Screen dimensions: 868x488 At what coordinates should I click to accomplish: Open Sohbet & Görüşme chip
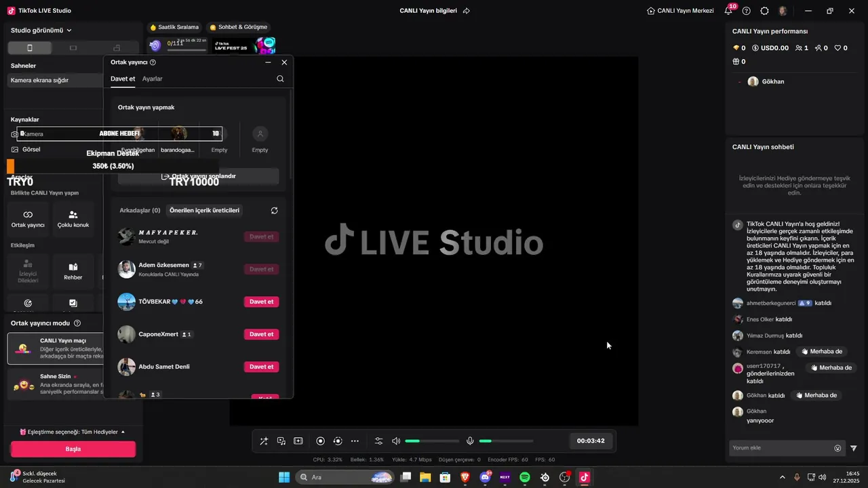click(239, 27)
